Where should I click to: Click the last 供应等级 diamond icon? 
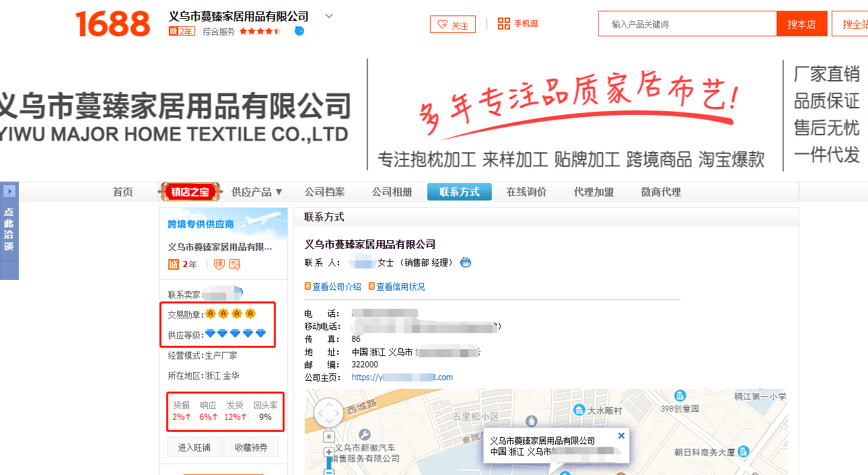tap(260, 334)
